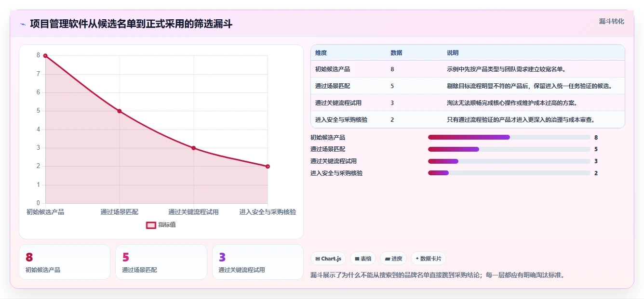644x299 pixels.
Task: Click the 说明 column header
Action: point(453,53)
